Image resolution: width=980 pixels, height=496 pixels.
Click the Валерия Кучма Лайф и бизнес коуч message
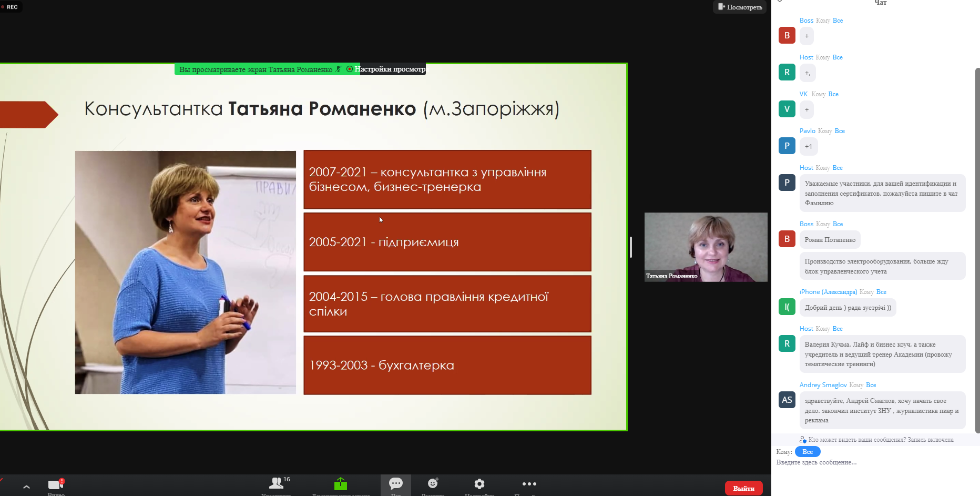(x=883, y=354)
